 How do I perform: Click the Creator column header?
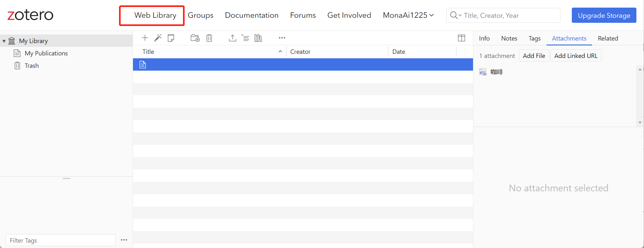tap(337, 51)
